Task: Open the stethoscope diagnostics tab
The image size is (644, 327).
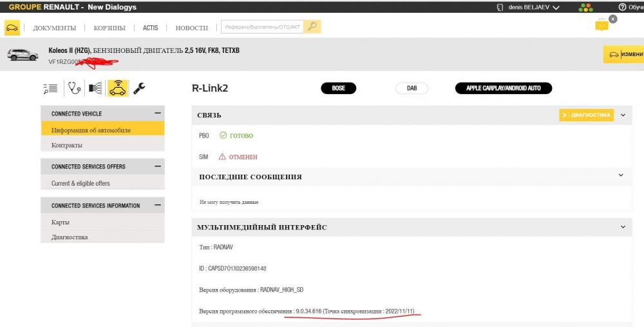Action: click(74, 88)
